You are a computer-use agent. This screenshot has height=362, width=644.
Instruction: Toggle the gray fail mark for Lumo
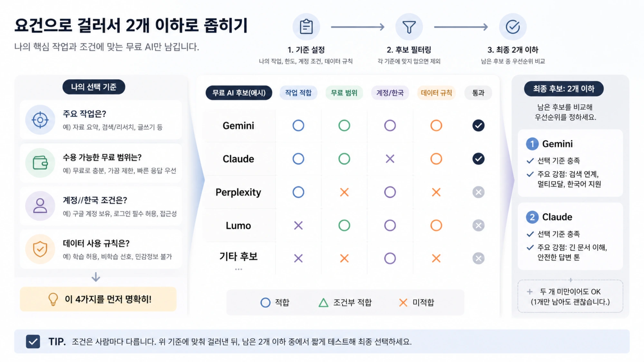[x=478, y=226]
